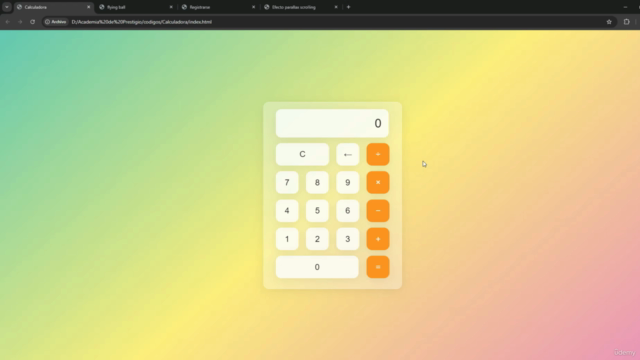Screen dimensions: 640x360
Task: Close the Registrarse tab
Action: (x=253, y=7)
